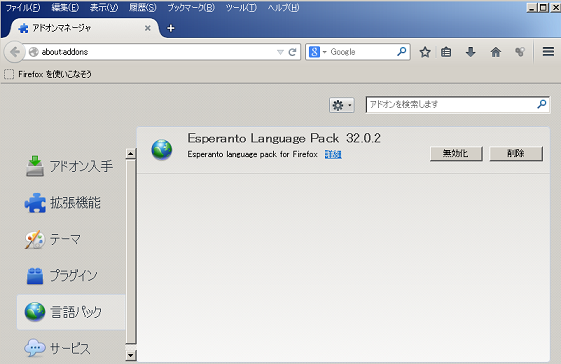
Task: Maximize the Firefox window
Action: (x=543, y=7)
